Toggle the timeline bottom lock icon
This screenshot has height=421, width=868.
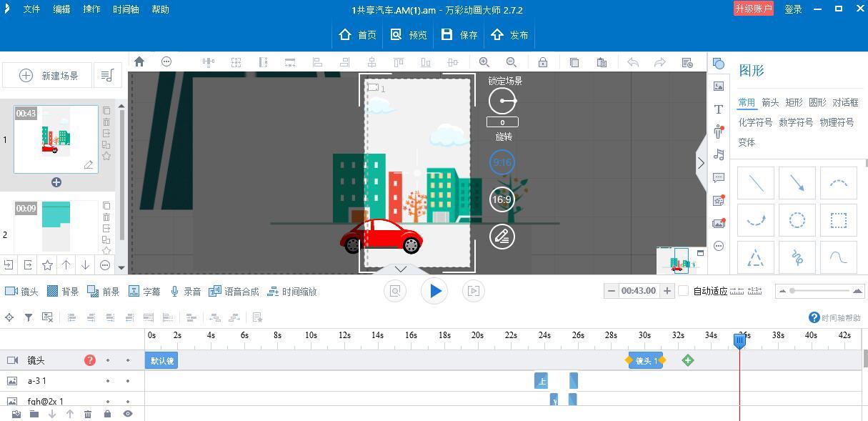click(107, 414)
